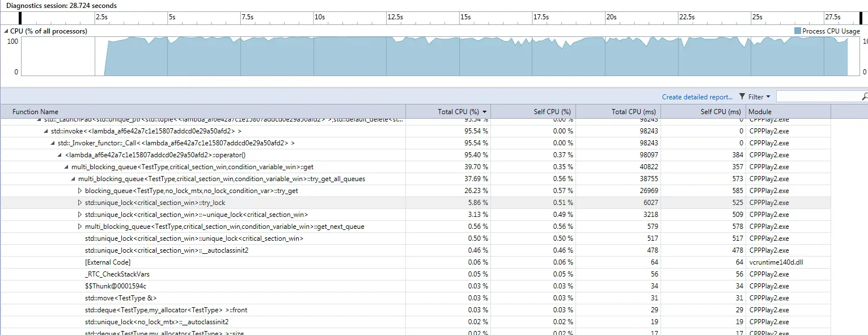Click the search magnifier icon
The height and width of the screenshot is (335, 868).
point(865,97)
